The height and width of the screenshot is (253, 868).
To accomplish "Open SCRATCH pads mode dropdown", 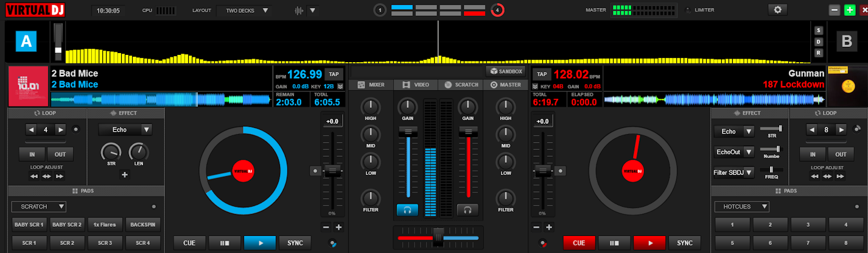I will pos(38,207).
